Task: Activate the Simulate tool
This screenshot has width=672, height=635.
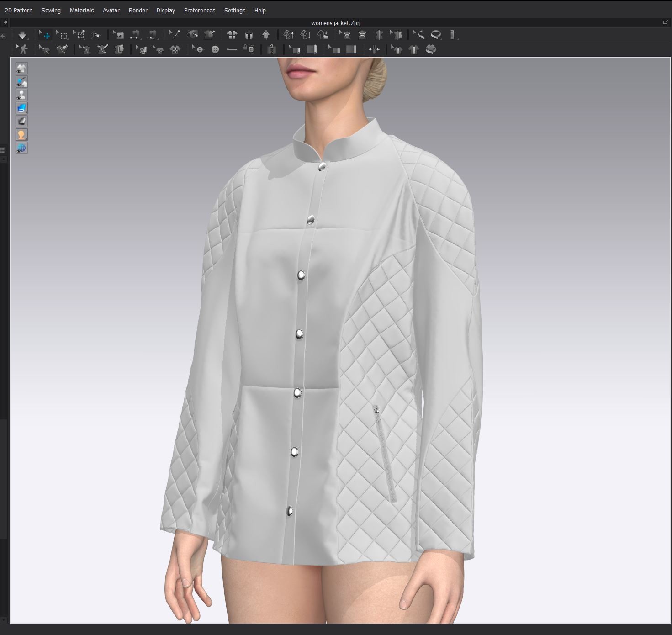Action: tap(22, 34)
